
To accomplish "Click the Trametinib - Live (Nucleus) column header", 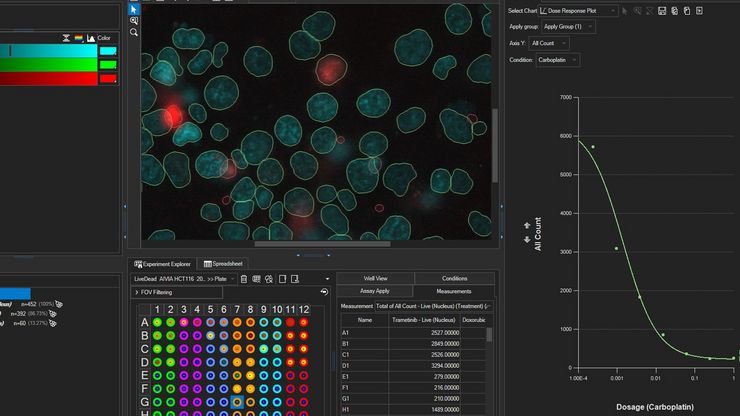I will pyautogui.click(x=424, y=320).
